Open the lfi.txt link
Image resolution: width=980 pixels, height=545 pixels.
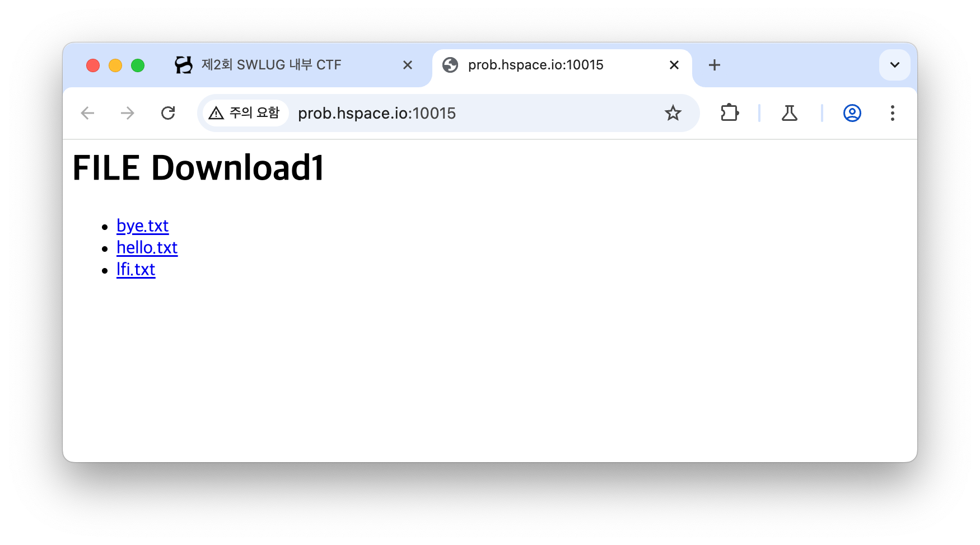[136, 269]
